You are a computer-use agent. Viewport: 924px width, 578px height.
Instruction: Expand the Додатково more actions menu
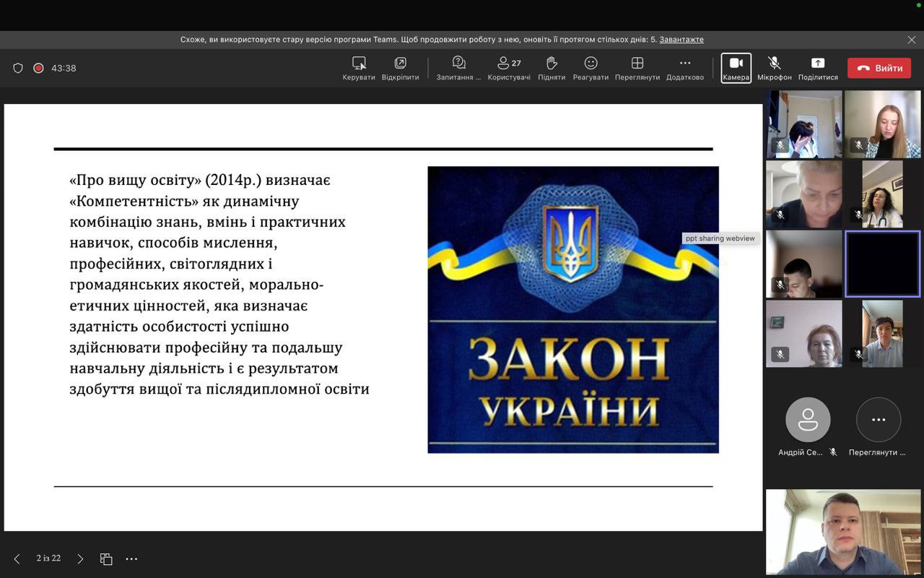[x=684, y=68]
